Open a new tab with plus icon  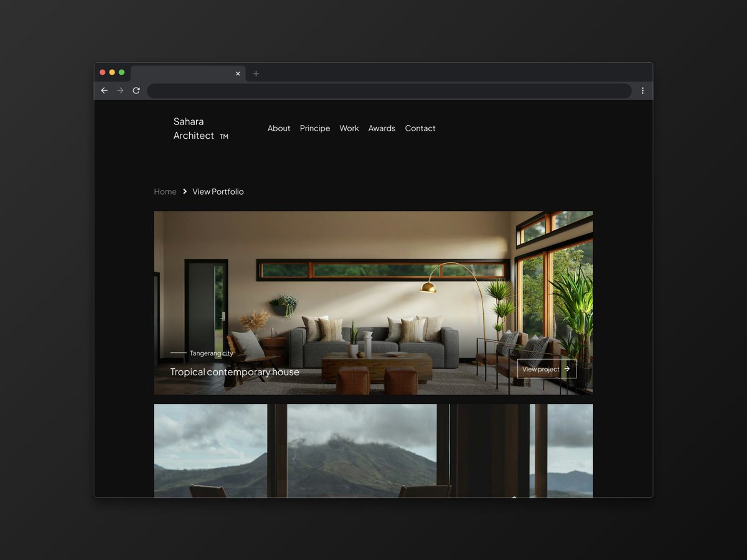click(x=256, y=73)
